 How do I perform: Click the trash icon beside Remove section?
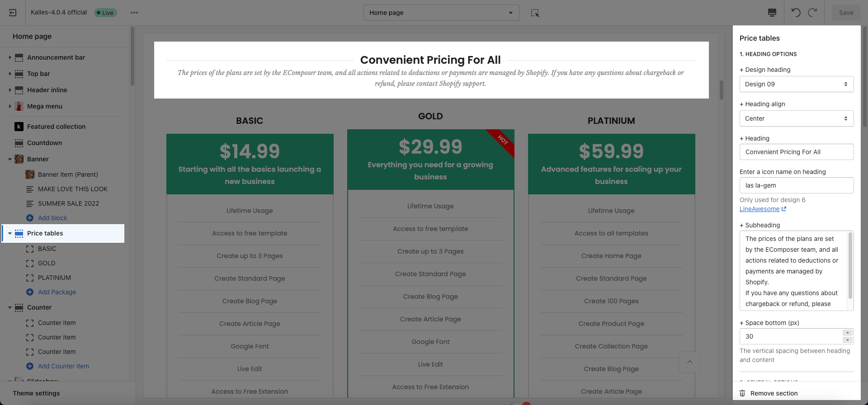click(742, 393)
